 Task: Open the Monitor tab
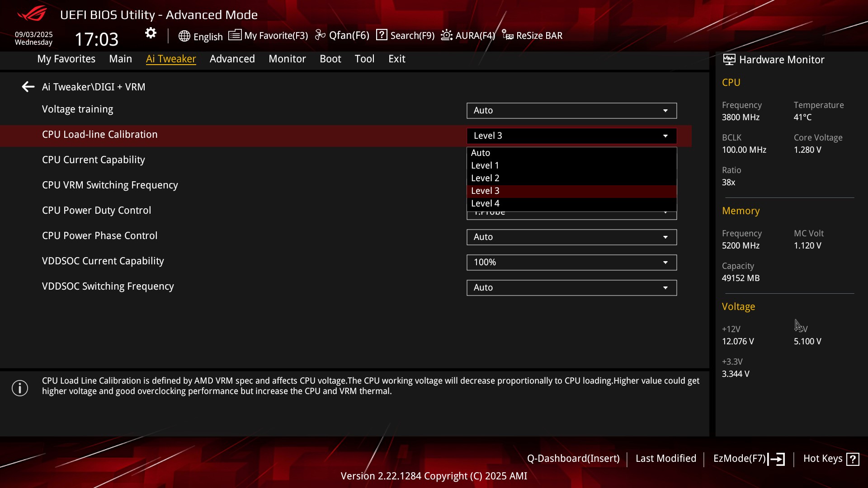287,59
